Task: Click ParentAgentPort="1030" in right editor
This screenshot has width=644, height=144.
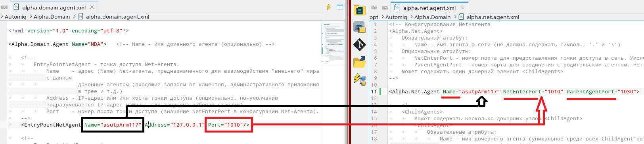Action: [x=601, y=91]
